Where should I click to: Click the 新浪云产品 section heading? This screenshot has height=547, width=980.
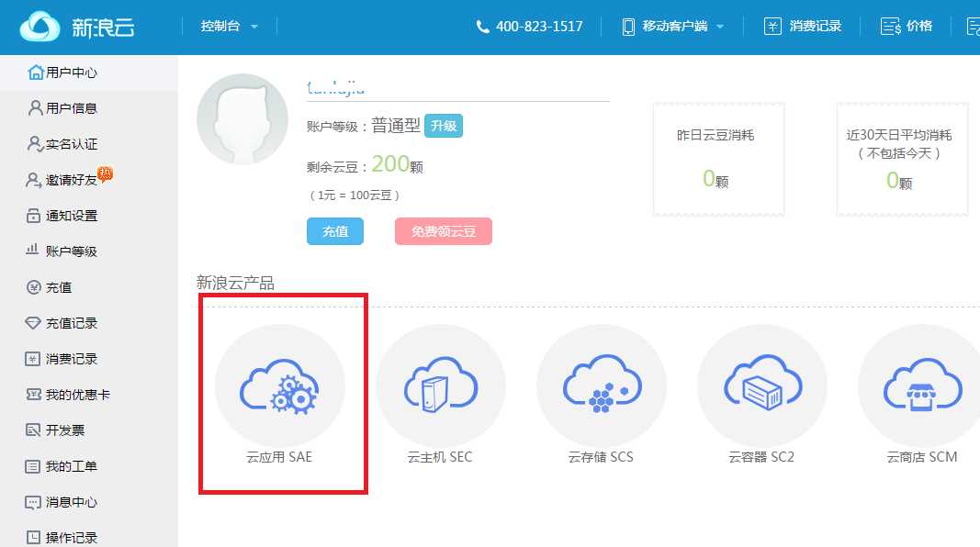(x=236, y=283)
